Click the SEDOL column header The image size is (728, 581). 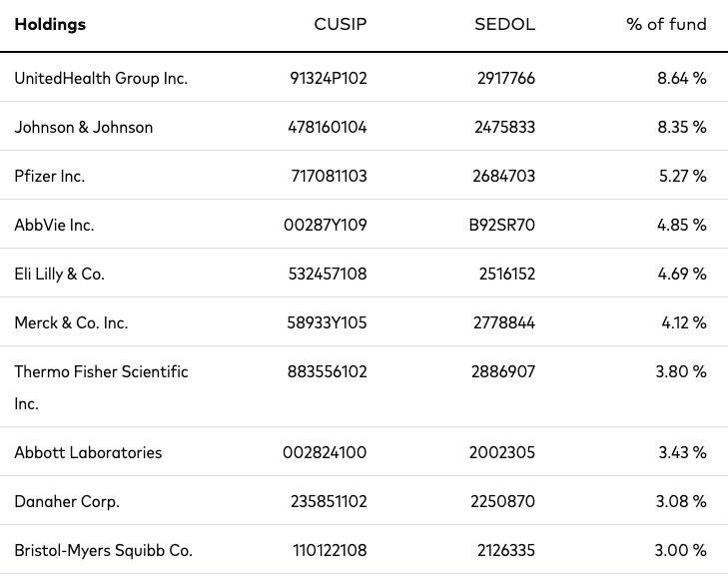pyautogui.click(x=504, y=24)
